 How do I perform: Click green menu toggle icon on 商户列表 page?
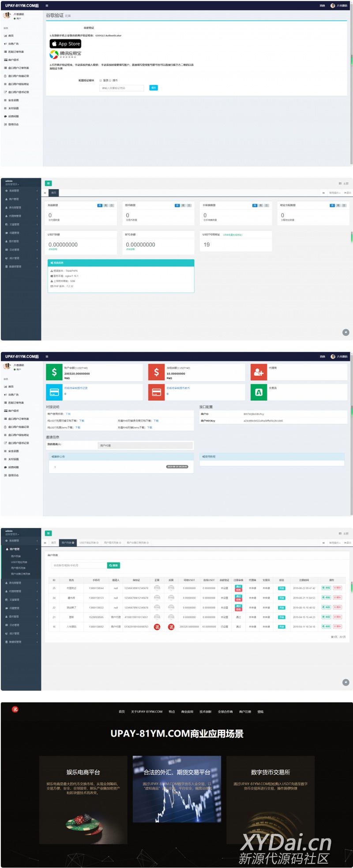click(49, 533)
